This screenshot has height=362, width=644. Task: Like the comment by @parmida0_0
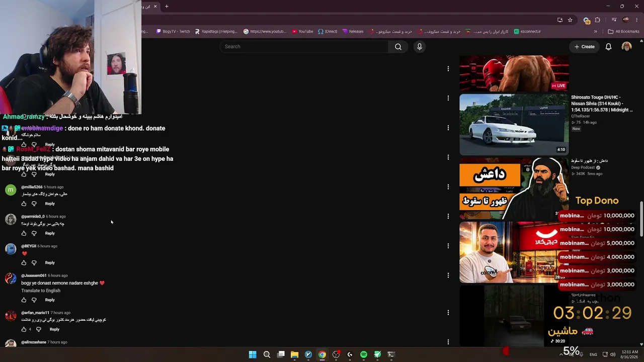24,233
